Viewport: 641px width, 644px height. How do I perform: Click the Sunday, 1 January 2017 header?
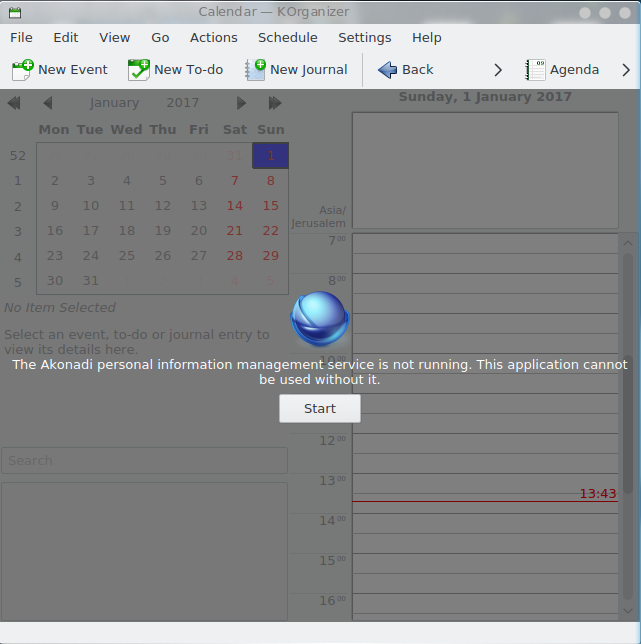[x=485, y=97]
